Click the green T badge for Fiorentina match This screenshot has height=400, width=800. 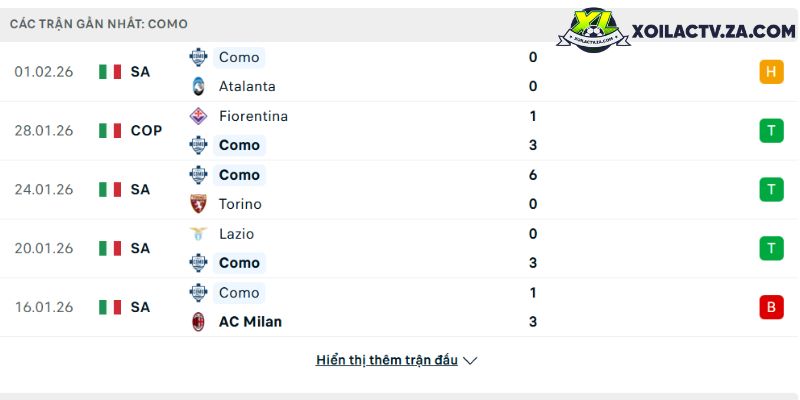tap(771, 130)
